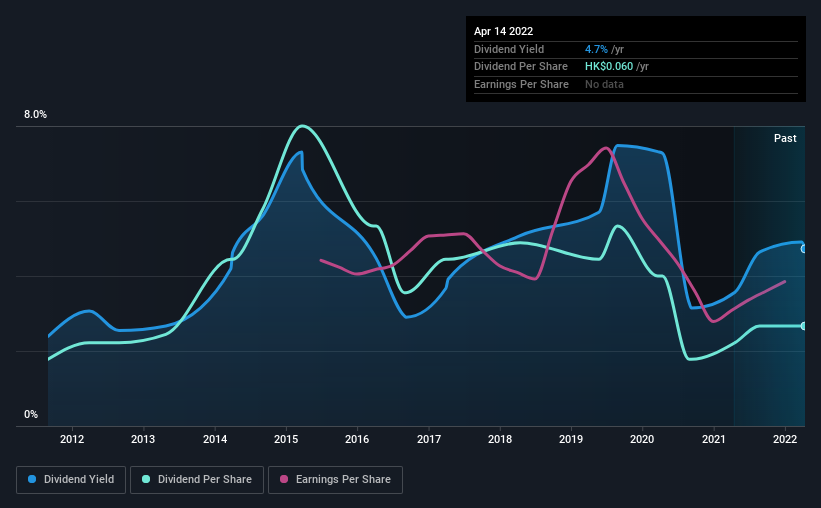Viewport: 821px width, 508px height.
Task: Click the tooltip Dividend Yield row label
Action: pos(509,49)
